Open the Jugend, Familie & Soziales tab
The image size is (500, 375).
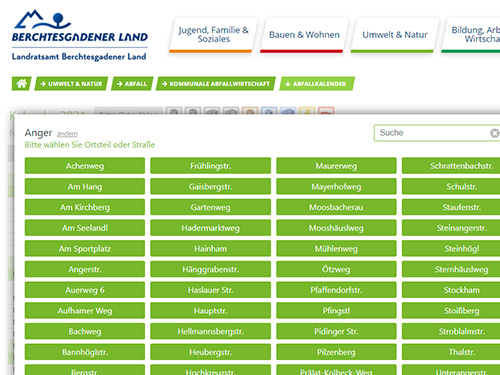tap(213, 35)
